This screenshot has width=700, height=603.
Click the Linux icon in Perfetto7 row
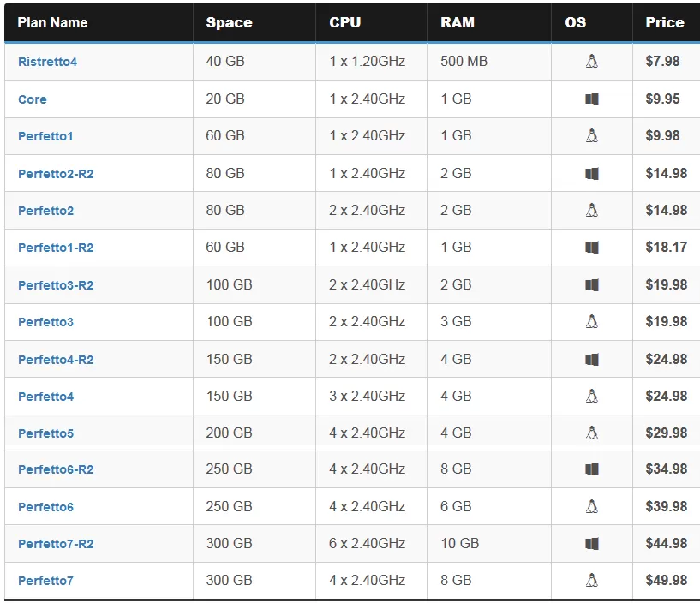[x=591, y=580]
